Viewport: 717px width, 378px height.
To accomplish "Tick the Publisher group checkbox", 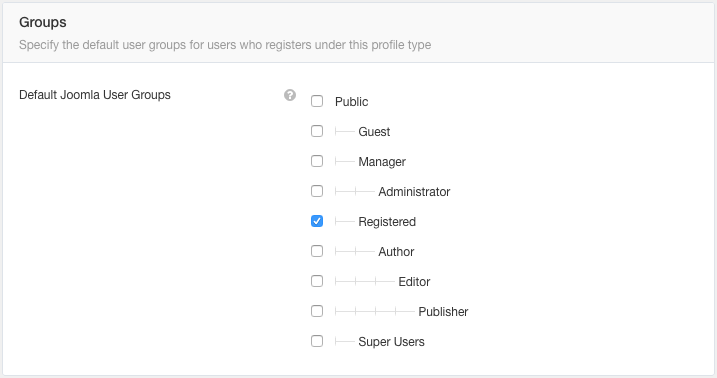I will [x=317, y=311].
